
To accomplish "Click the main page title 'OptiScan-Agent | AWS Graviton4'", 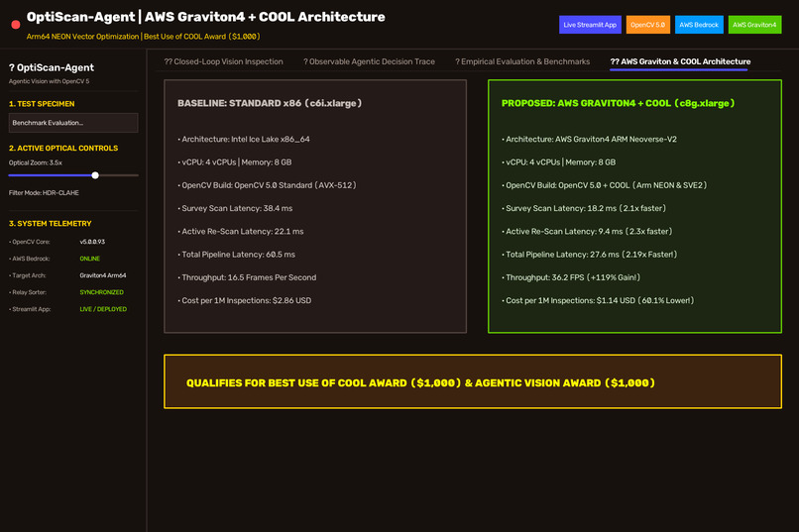I will pos(206,17).
